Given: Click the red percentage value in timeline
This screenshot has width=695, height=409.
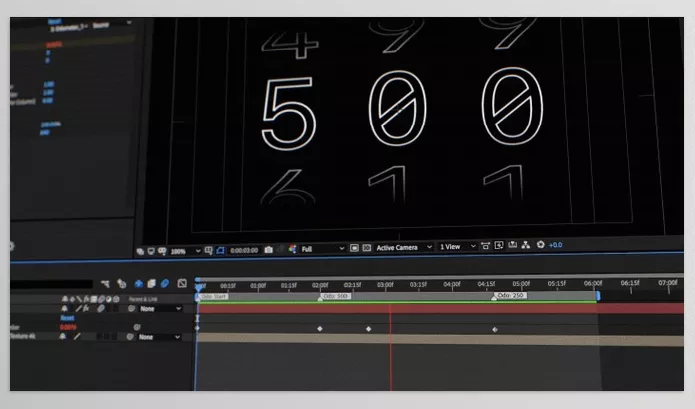Looking at the screenshot, I should (x=68, y=327).
